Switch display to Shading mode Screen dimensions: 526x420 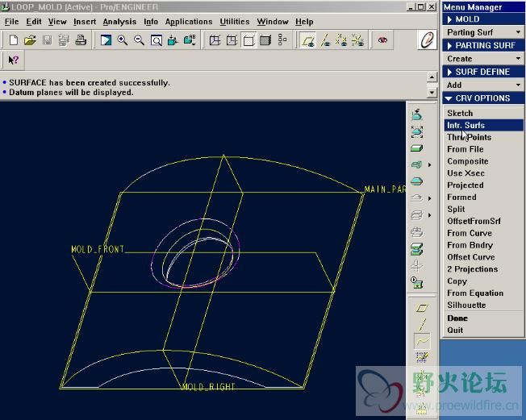(x=265, y=40)
